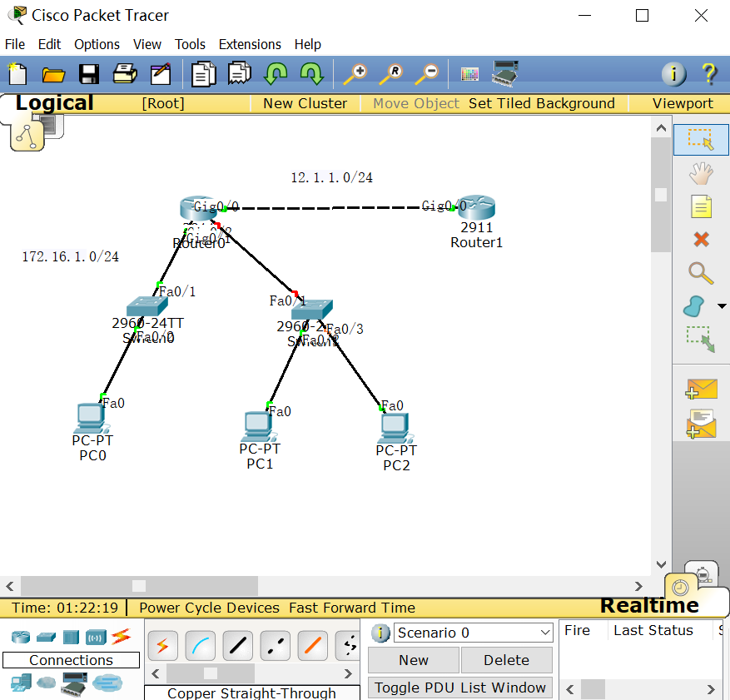Choose the Console cable

point(201,646)
